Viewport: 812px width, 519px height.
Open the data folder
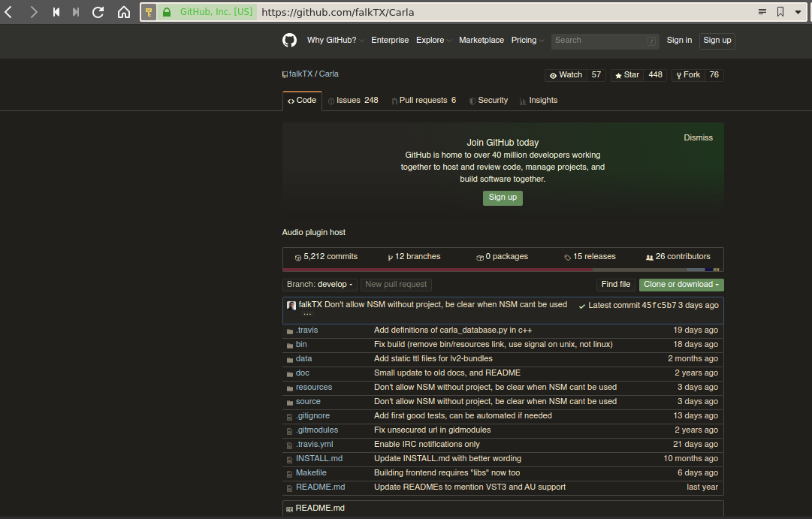(303, 359)
